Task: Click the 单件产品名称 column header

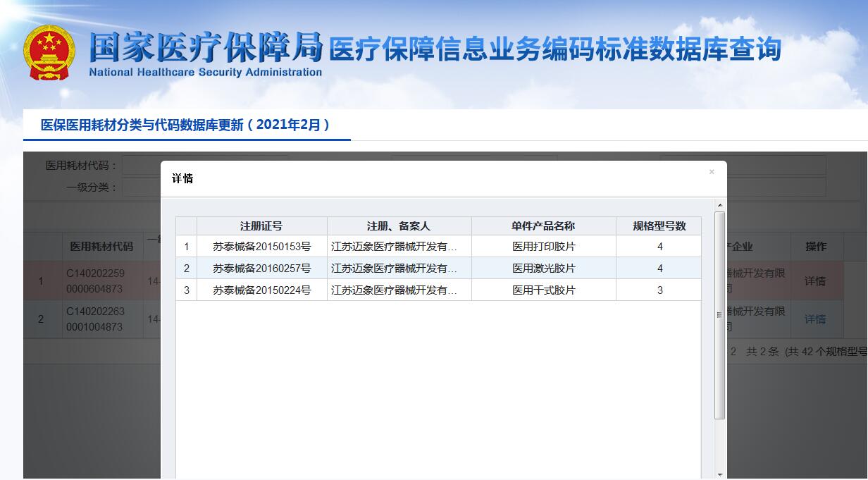Action: tap(543, 226)
